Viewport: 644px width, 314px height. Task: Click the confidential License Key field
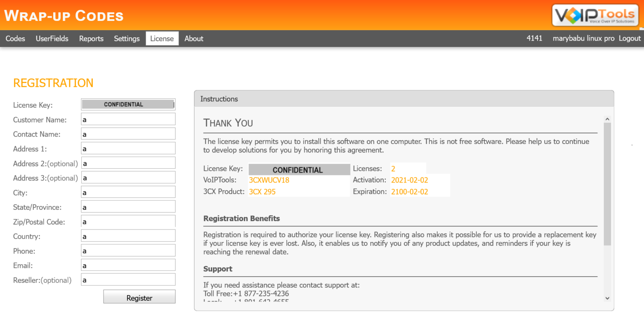[128, 104]
